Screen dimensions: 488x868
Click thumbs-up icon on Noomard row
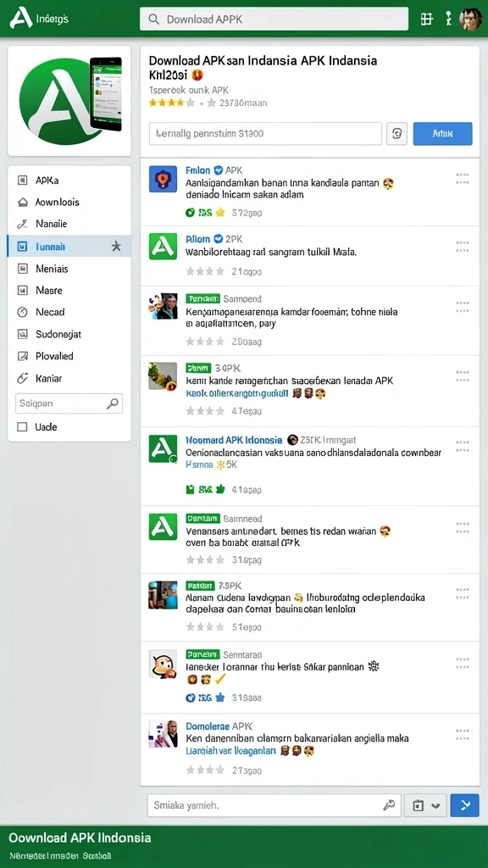tap(219, 489)
